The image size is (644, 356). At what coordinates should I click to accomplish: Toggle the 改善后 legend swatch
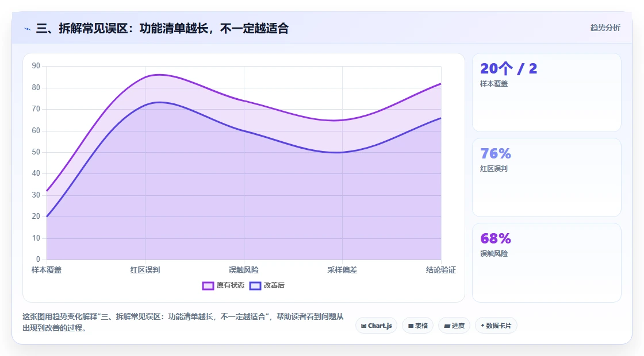coord(255,285)
